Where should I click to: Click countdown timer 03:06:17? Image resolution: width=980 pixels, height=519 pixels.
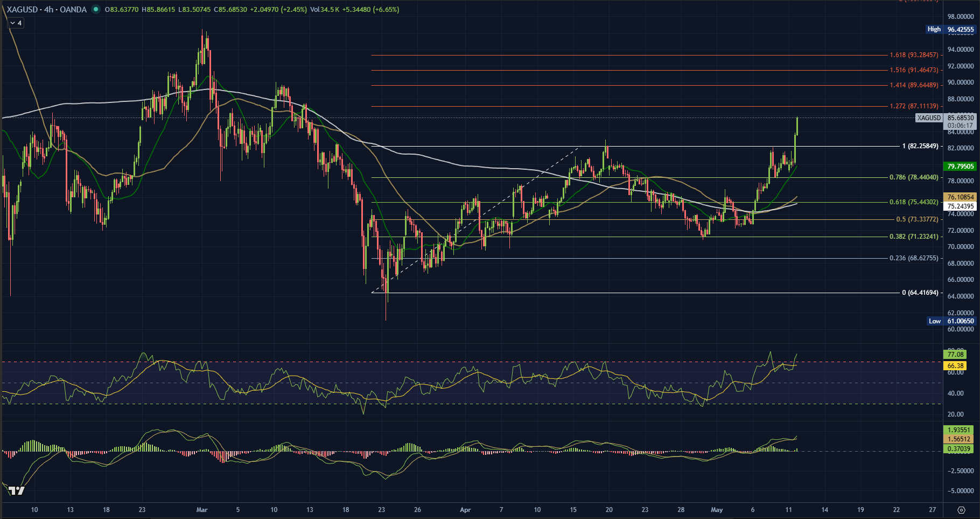coord(961,125)
